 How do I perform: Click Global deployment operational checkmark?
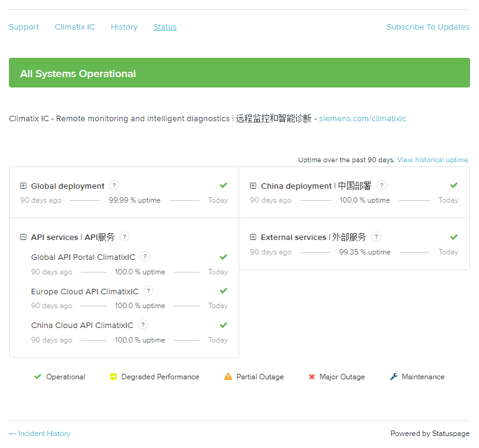coord(224,185)
